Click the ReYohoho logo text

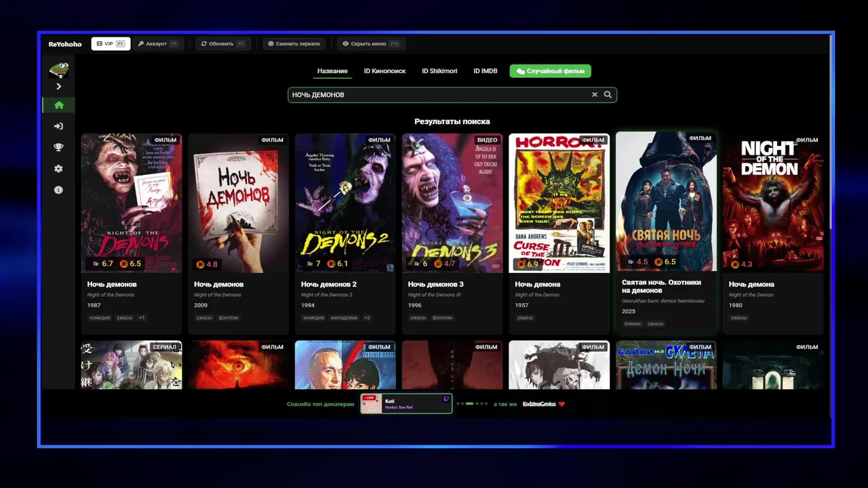click(65, 44)
